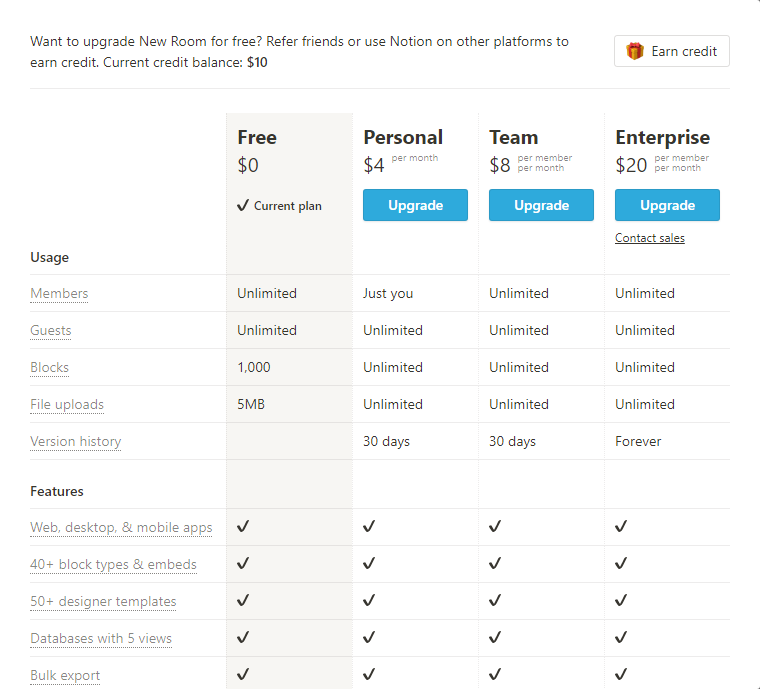This screenshot has height=689, width=760.
Task: Click 'Just you' in Members row
Action: click(x=388, y=294)
